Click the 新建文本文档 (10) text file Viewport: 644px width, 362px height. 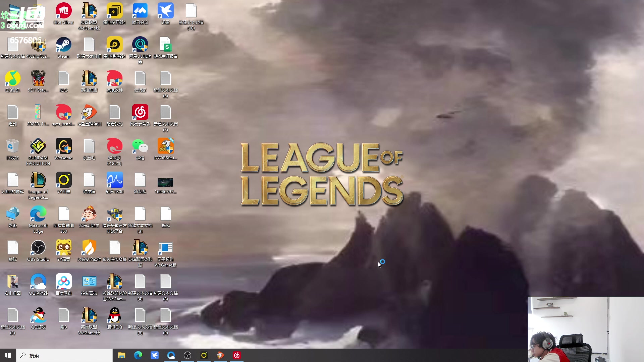point(191,16)
